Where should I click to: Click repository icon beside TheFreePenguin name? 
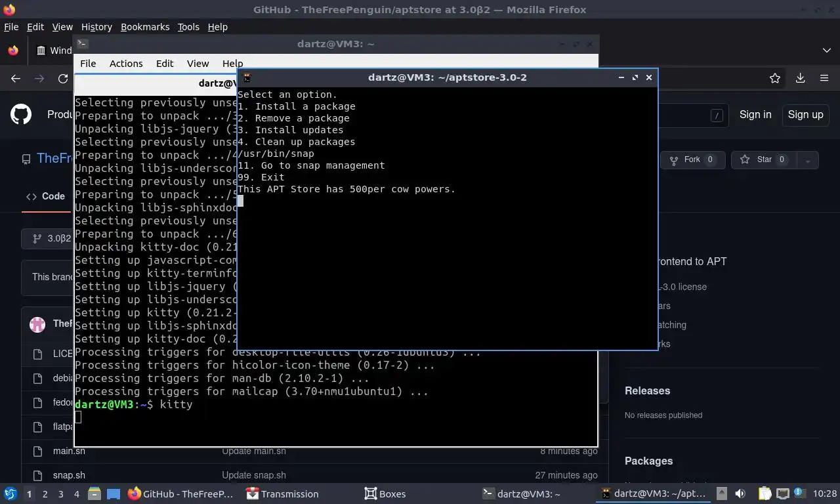coord(26,159)
